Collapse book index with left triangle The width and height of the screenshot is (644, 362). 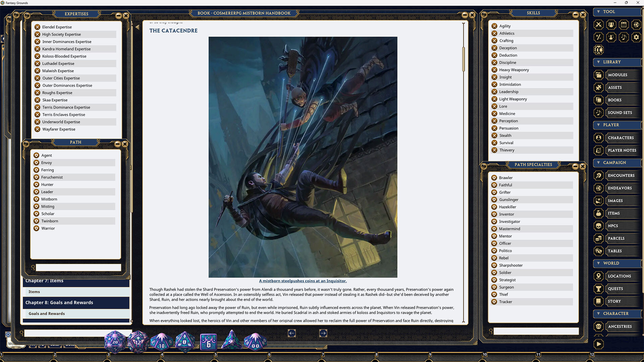(137, 27)
